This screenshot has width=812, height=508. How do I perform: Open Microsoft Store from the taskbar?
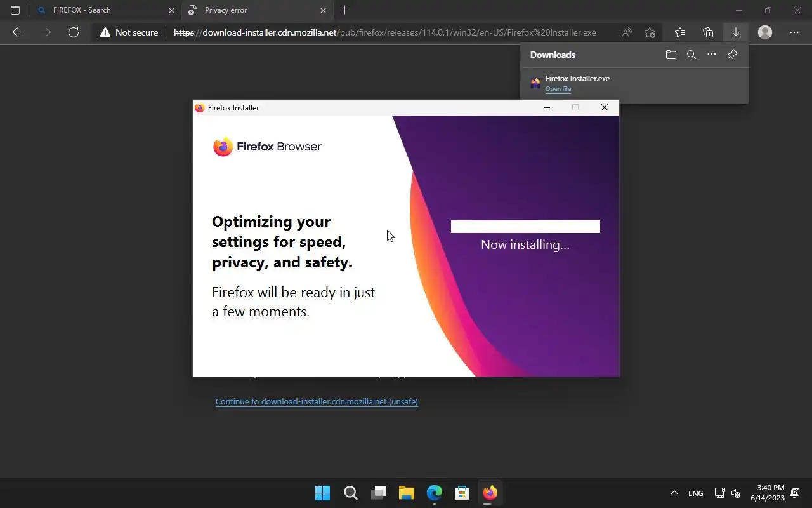tap(462, 493)
